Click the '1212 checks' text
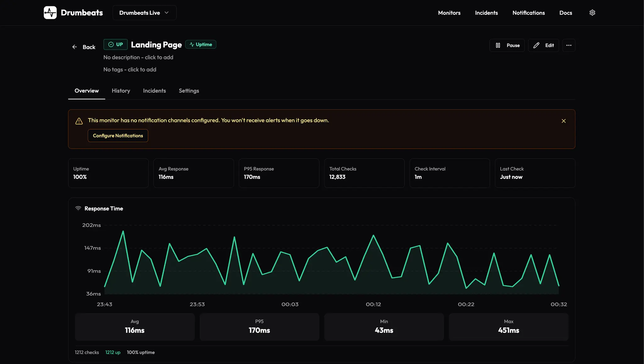Viewport: 644px width, 364px height. (x=87, y=352)
